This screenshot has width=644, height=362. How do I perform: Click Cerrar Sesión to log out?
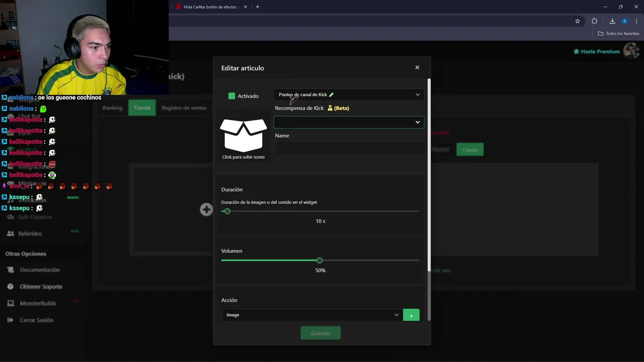[36, 320]
